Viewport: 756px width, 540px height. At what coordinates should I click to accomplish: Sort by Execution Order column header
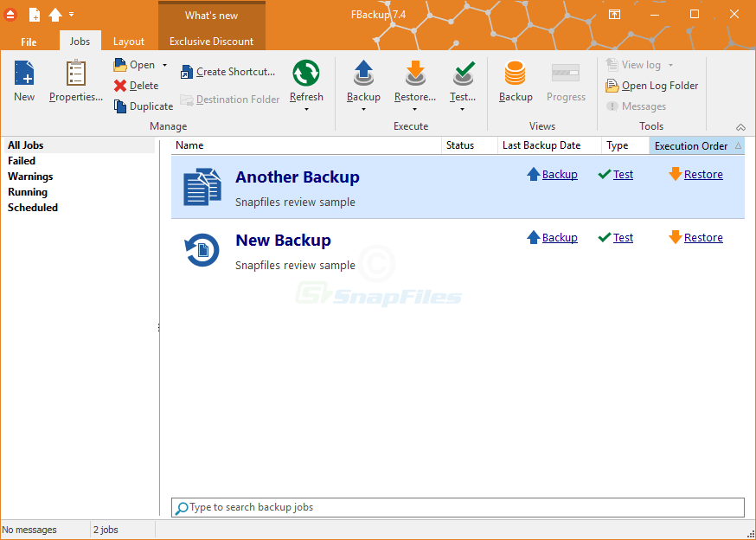pos(696,145)
